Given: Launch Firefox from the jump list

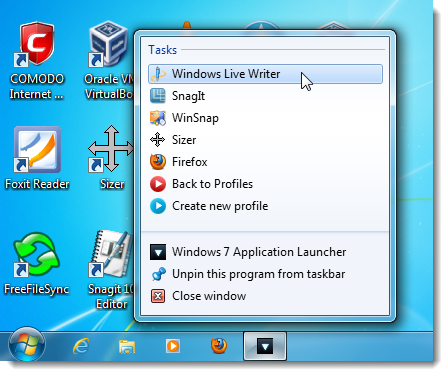Looking at the screenshot, I should pyautogui.click(x=265, y=162).
